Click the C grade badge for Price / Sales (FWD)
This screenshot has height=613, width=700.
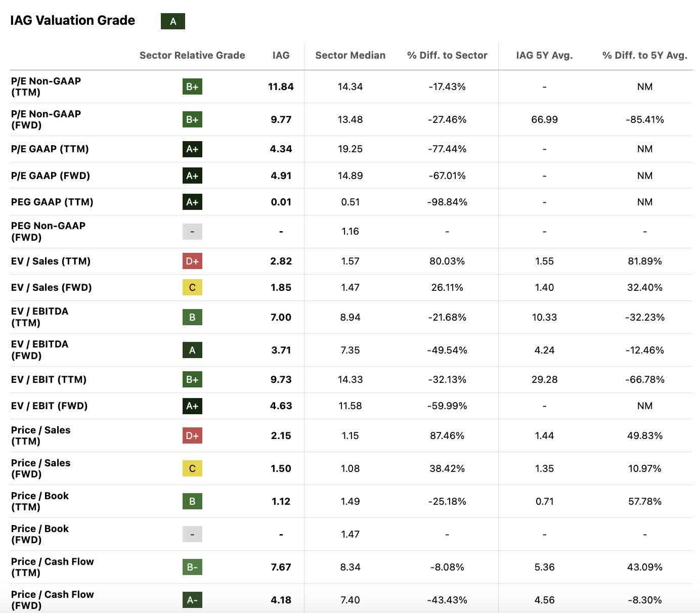[x=192, y=468]
